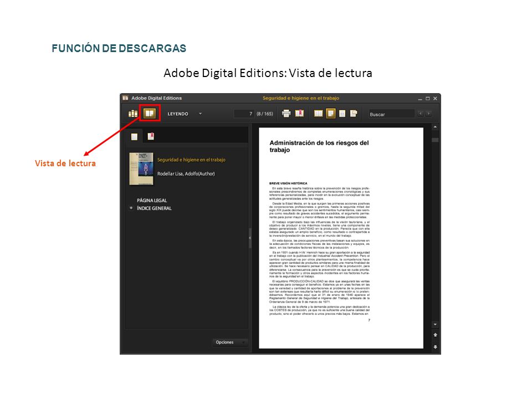Print the book with the printer icon

(x=287, y=113)
